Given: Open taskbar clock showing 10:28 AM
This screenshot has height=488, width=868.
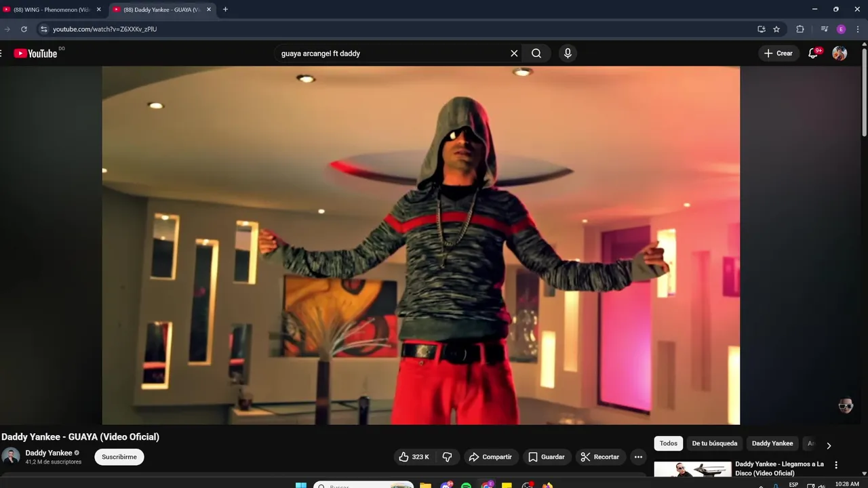Looking at the screenshot, I should coord(847,484).
